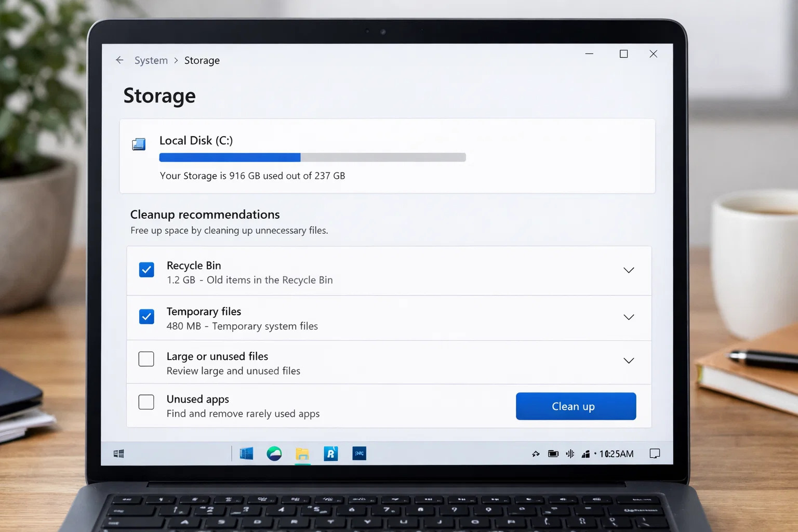Expand the Recycle Bin row chevron
The image size is (798, 532).
click(x=629, y=270)
